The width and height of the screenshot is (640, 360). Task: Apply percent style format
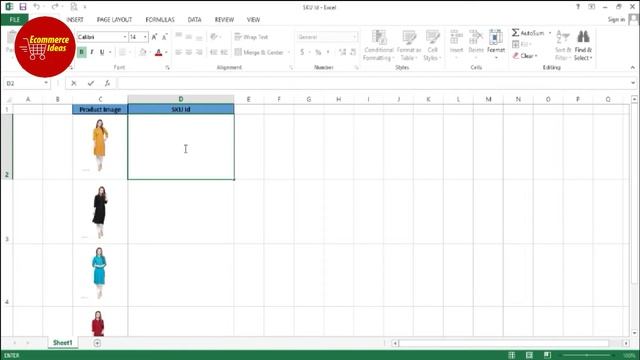[318, 52]
